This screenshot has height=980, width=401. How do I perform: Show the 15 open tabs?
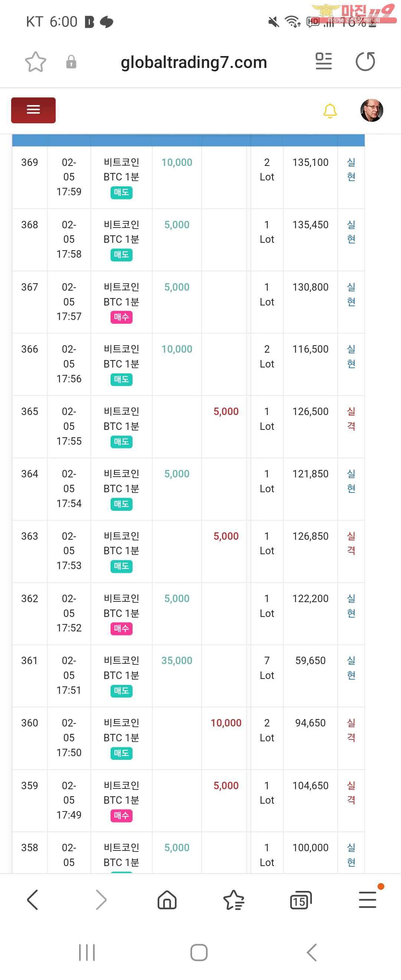[x=300, y=900]
